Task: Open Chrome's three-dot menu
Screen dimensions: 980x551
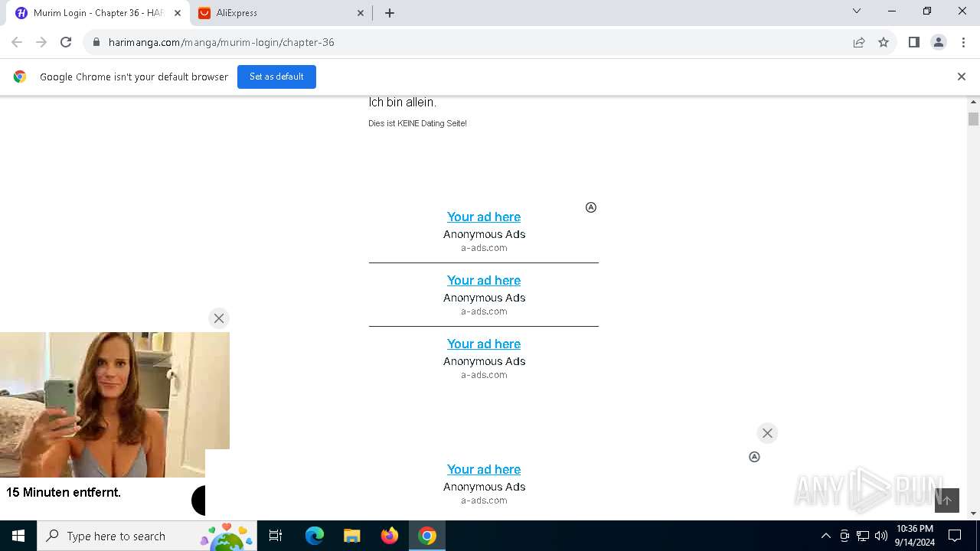Action: 963,42
